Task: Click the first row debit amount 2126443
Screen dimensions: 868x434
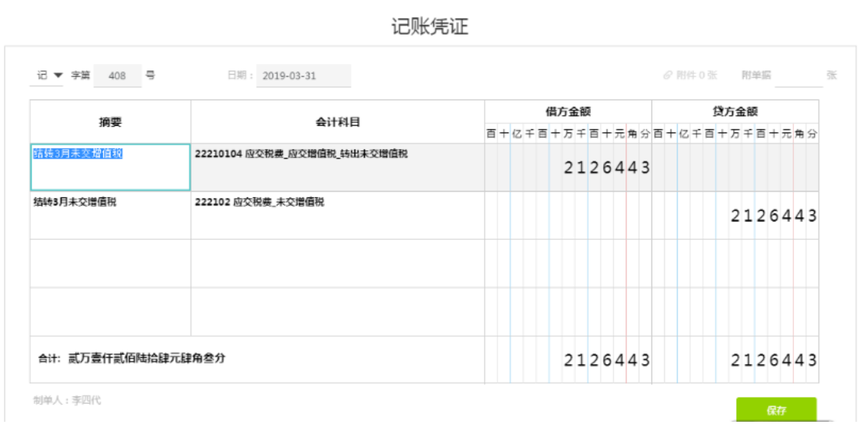Action: 607,167
